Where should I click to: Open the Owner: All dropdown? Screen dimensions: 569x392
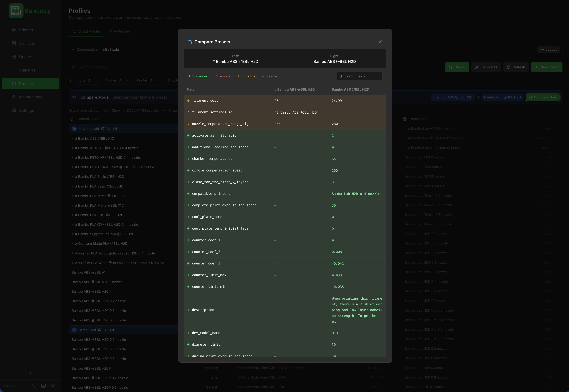(117, 80)
